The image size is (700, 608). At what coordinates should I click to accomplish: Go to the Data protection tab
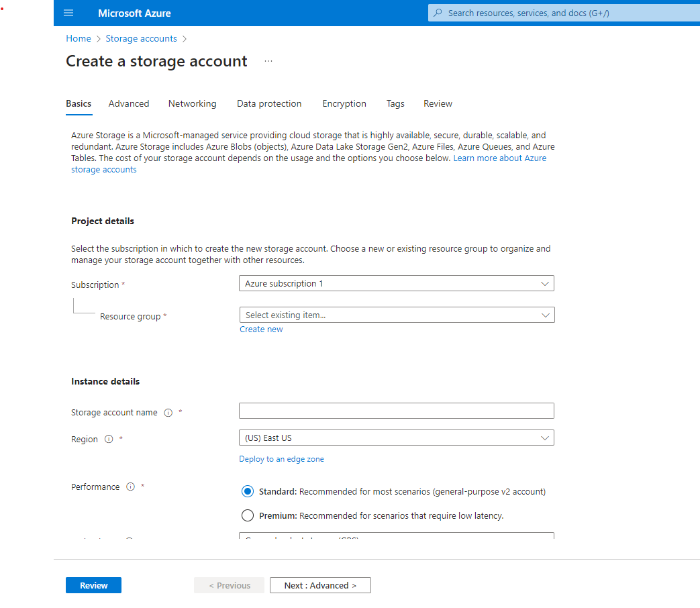coord(269,103)
